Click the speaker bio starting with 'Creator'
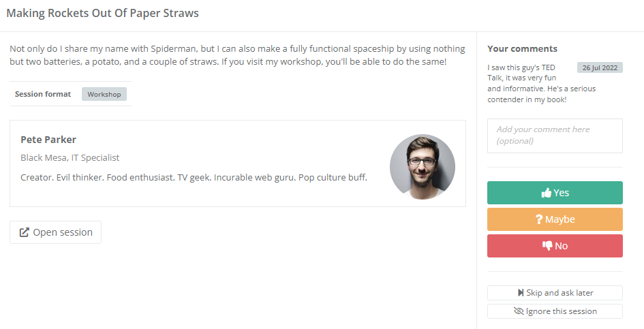Viewport: 644px width, 329px height. (x=194, y=178)
